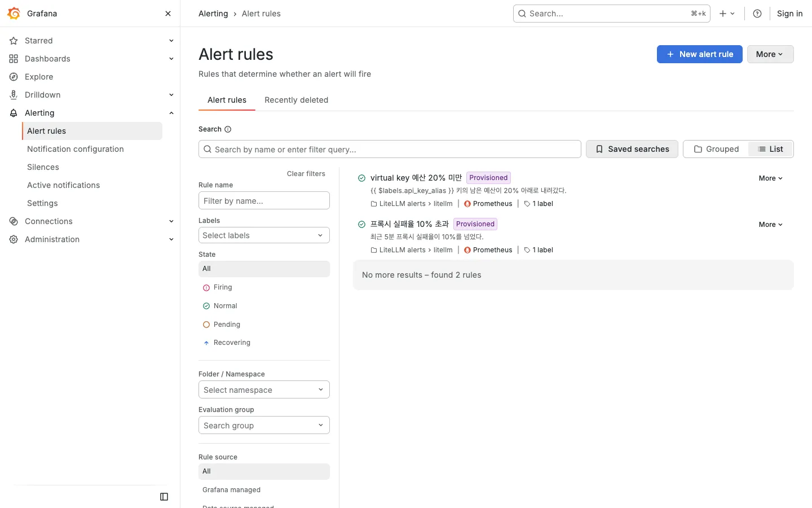The image size is (812, 508).
Task: Open the virtual key 예산 20% 미만 rule
Action: pos(416,178)
